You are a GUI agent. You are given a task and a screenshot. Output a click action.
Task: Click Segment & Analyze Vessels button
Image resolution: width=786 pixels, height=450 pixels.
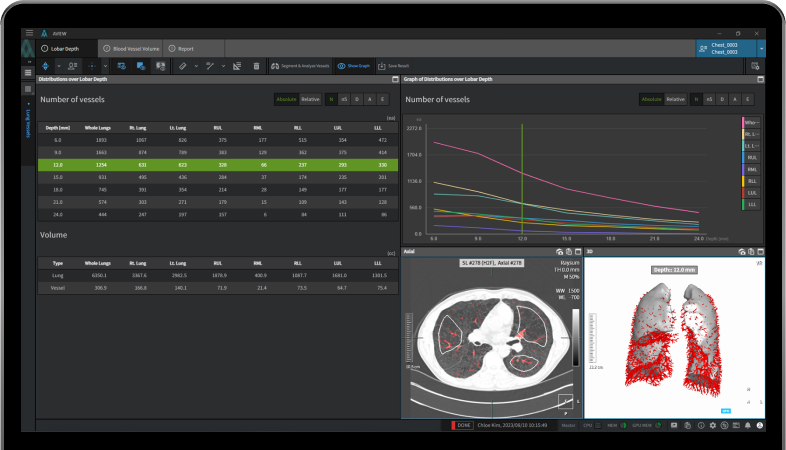tap(299, 66)
